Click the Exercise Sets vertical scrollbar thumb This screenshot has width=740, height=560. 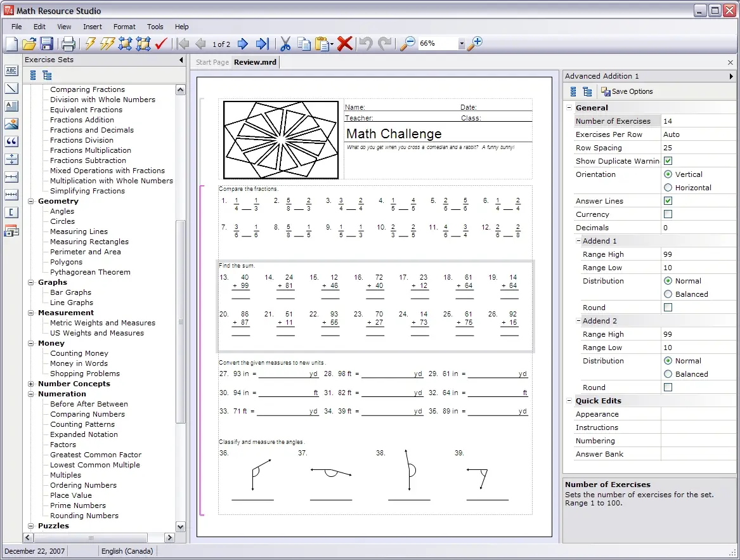click(x=180, y=322)
